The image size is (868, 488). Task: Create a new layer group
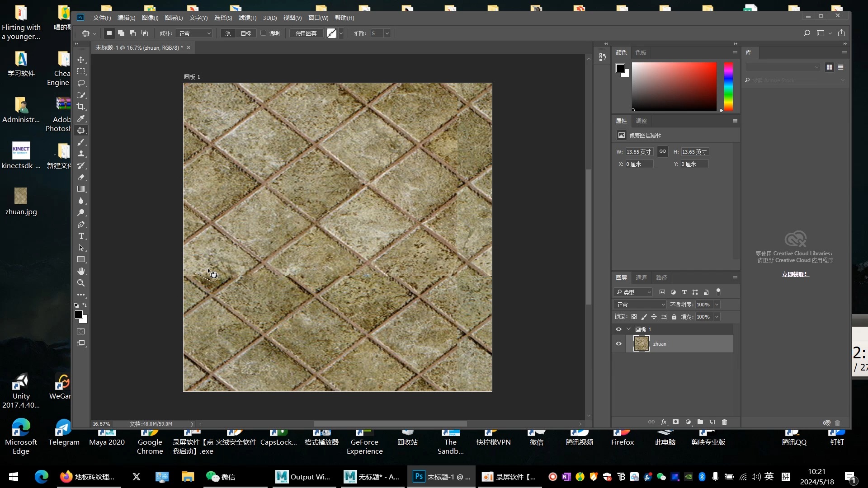pos(700,422)
